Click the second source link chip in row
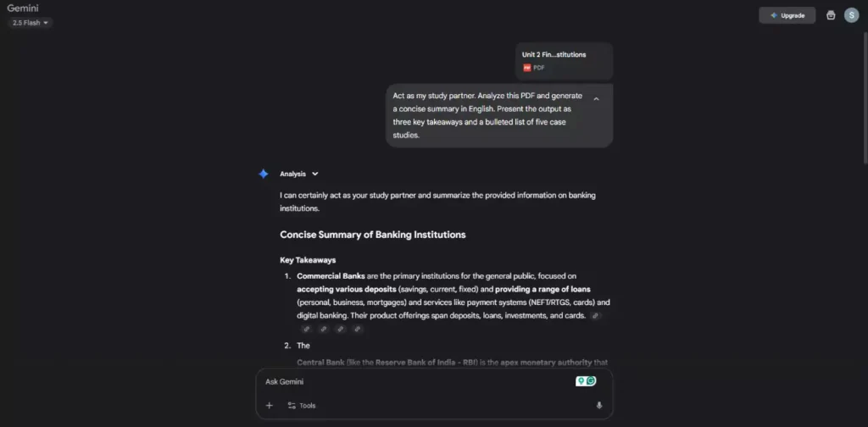This screenshot has height=427, width=868. coord(323,329)
